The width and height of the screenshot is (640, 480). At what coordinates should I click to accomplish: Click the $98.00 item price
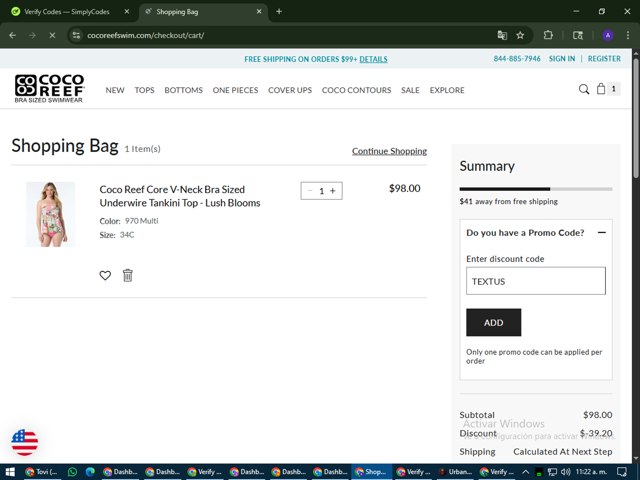(x=404, y=189)
